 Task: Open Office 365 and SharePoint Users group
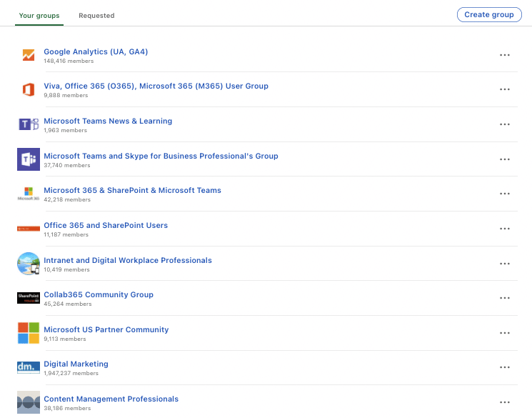(x=106, y=225)
